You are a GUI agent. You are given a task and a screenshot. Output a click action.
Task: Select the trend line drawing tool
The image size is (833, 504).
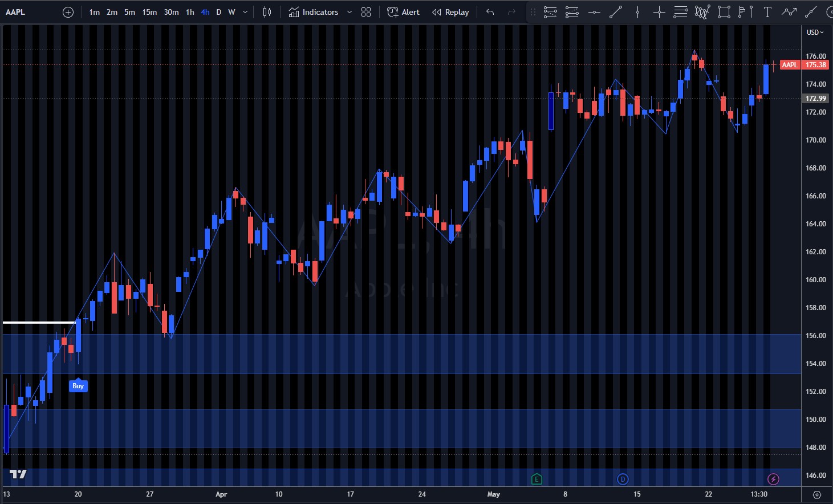tap(616, 12)
